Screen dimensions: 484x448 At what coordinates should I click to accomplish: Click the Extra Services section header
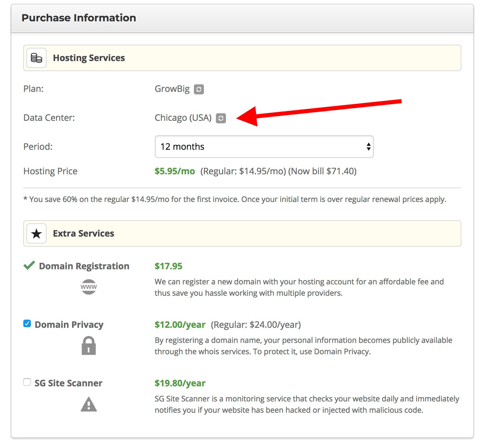click(x=242, y=233)
